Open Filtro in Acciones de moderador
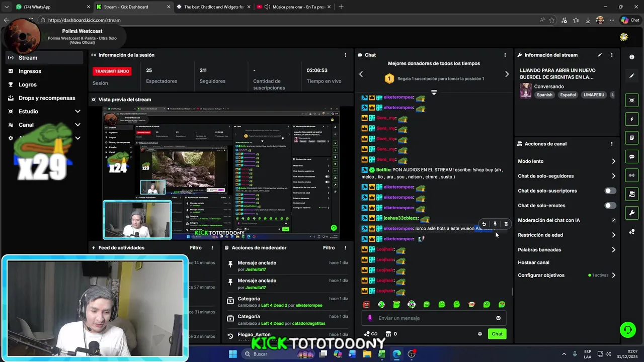The height and width of the screenshot is (362, 644). [329, 248]
